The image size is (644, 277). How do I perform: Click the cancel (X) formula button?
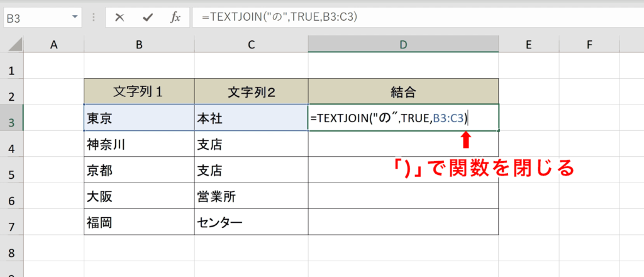(119, 18)
